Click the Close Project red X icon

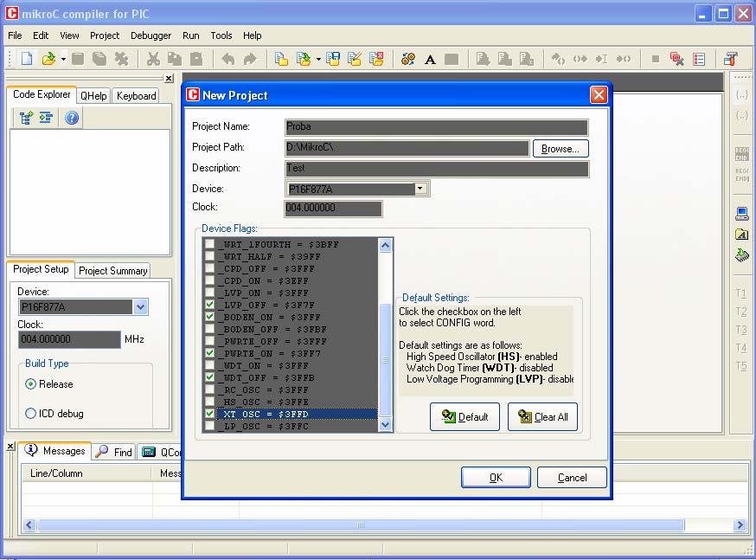pos(376,59)
